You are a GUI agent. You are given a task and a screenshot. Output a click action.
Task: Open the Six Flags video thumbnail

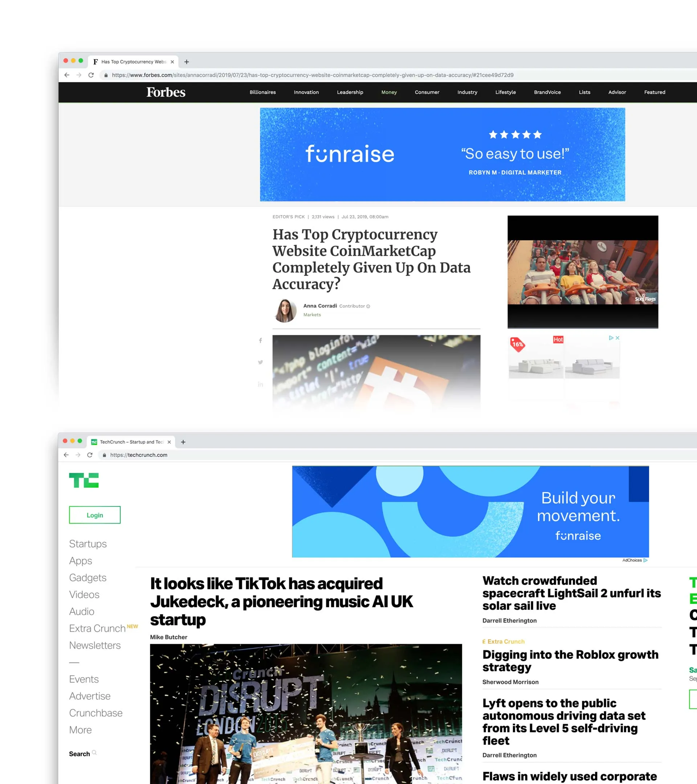(583, 272)
